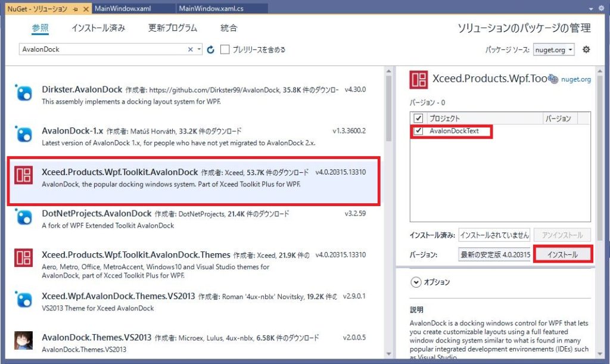The width and height of the screenshot is (610, 364).
Task: Switch to the Updates tab
Action: [172, 28]
